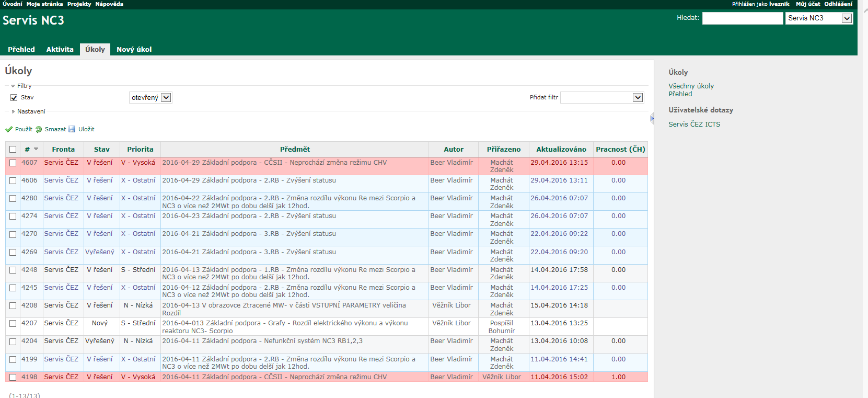Open subject 'CČSII - Neprochází změna režimu CHV' of 4607
This screenshot has width=868, height=398.
(x=274, y=163)
